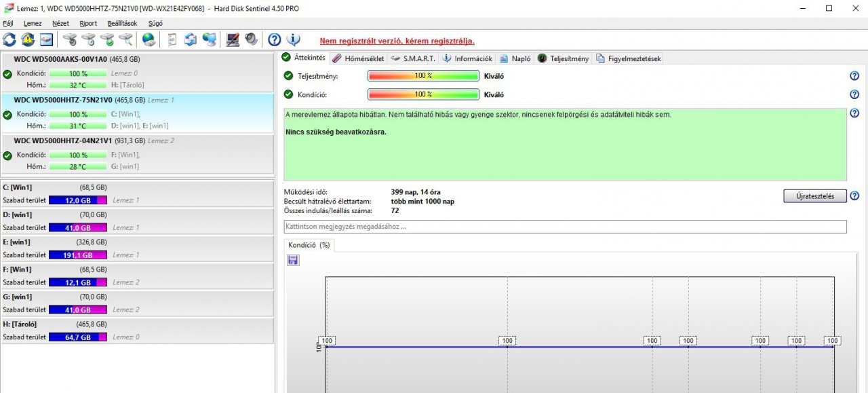The image size is (868, 393).
Task: Open the Nézet menu
Action: tap(60, 23)
